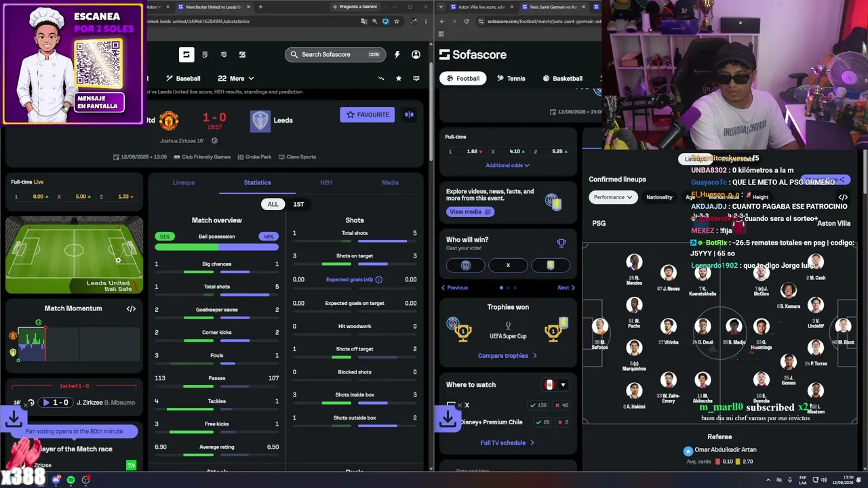868x488 pixels.
Task: Switch to the Lineups tab
Action: [x=184, y=182]
